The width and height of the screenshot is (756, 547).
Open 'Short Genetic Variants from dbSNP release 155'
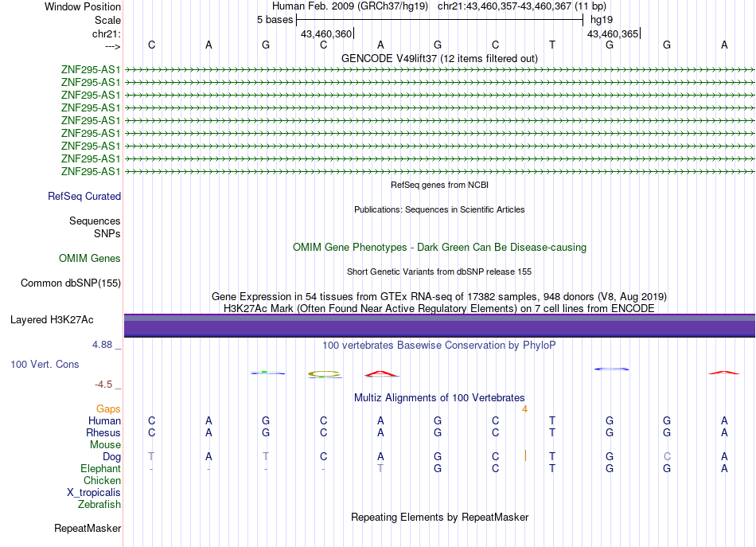click(439, 272)
